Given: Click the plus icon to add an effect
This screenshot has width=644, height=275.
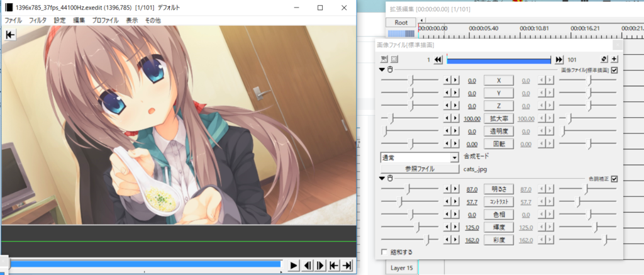Looking at the screenshot, I should (x=614, y=59).
